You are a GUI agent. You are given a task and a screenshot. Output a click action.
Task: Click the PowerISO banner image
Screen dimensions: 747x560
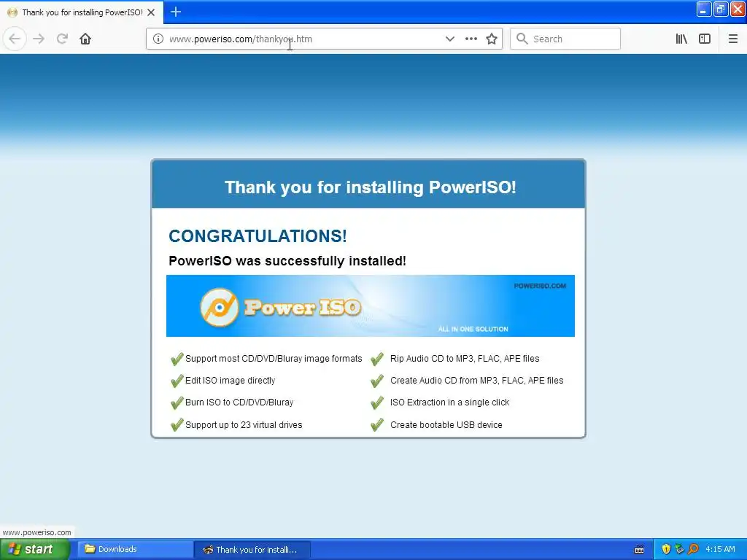370,306
